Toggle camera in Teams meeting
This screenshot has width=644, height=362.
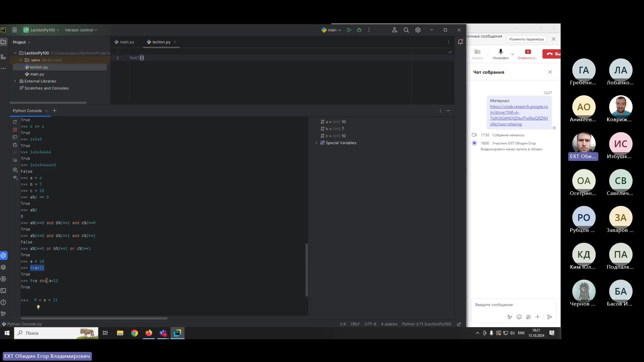coord(477,54)
